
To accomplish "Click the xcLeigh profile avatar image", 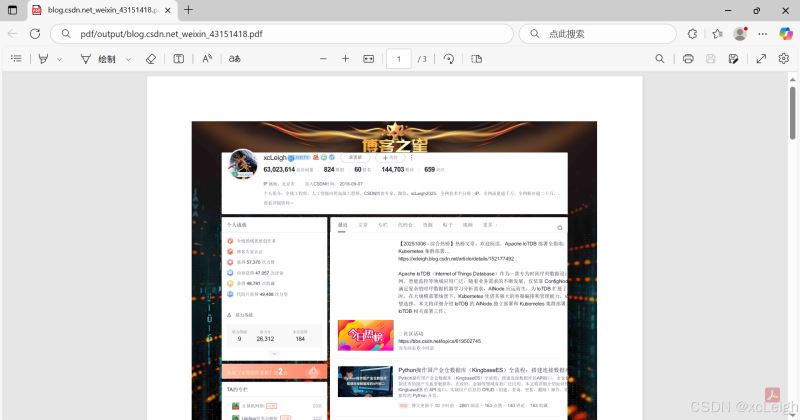I will [242, 164].
